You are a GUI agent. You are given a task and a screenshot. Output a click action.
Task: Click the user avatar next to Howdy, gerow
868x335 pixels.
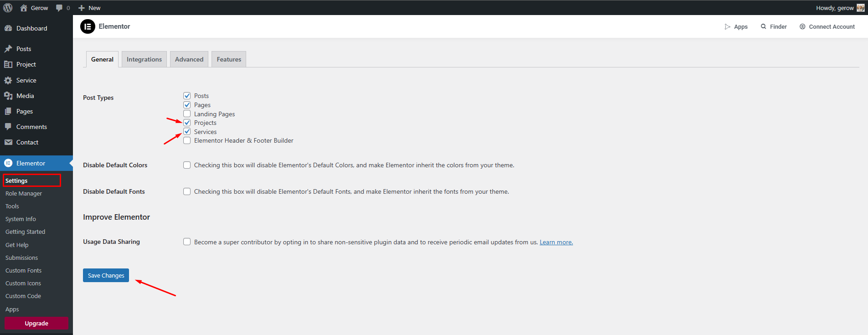pyautogui.click(x=861, y=8)
